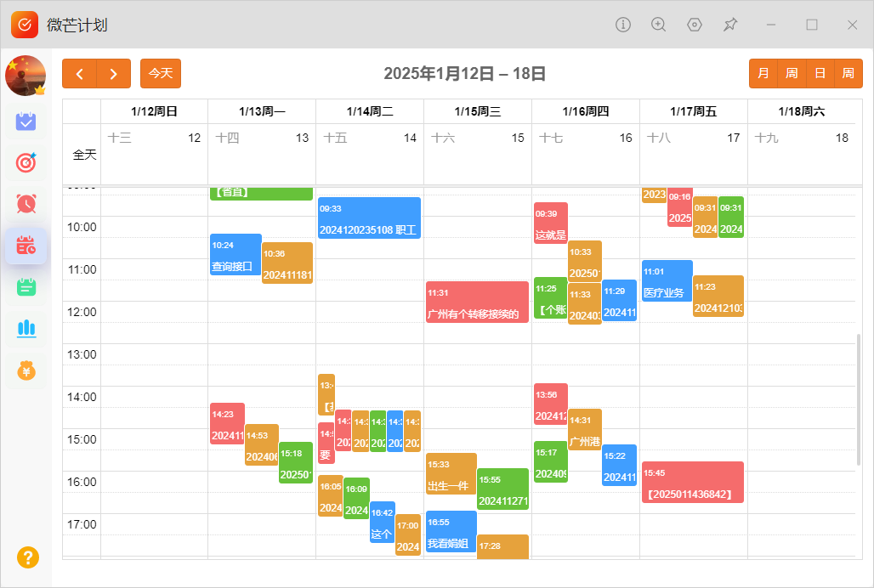This screenshot has height=588, width=874.
Task: Go to the next week arrow
Action: point(114,73)
